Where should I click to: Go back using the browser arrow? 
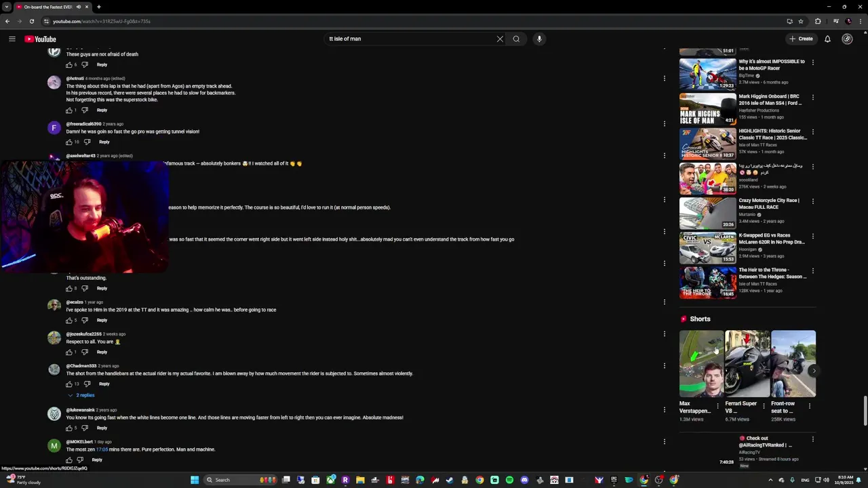pyautogui.click(x=7, y=21)
